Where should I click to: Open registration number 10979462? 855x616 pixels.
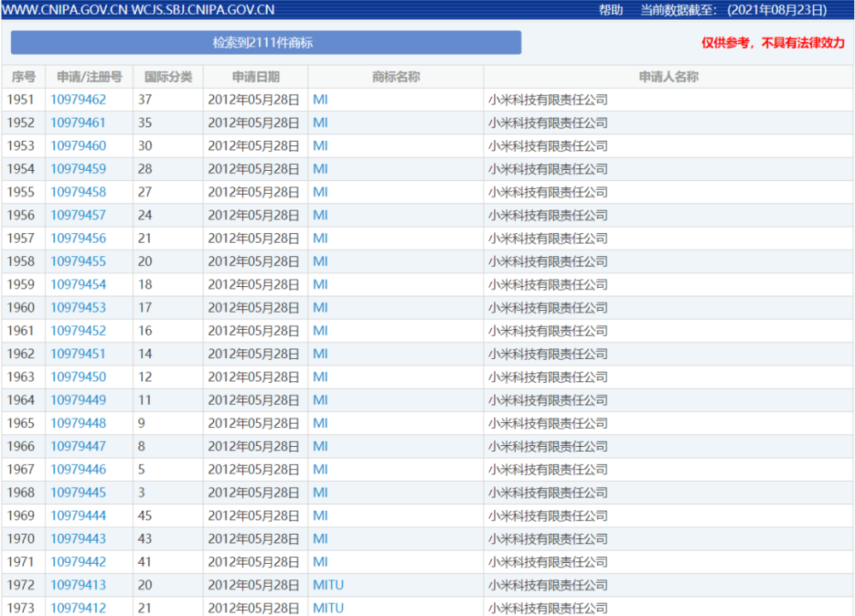pos(78,100)
